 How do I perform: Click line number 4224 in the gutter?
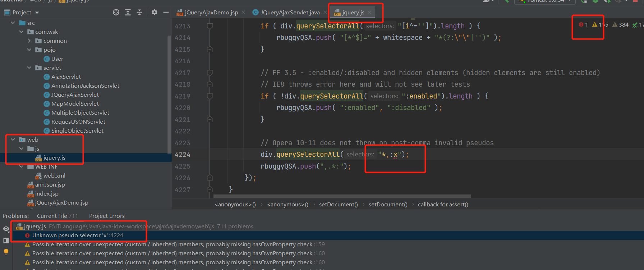point(183,155)
